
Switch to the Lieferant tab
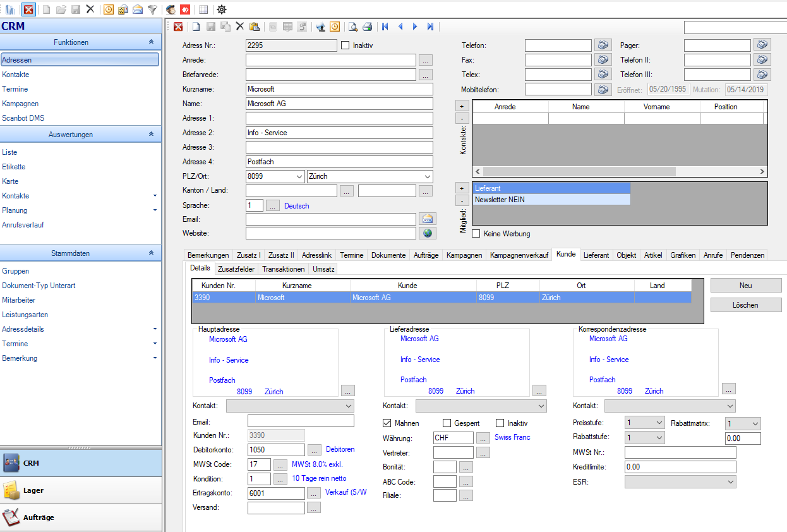[596, 255]
